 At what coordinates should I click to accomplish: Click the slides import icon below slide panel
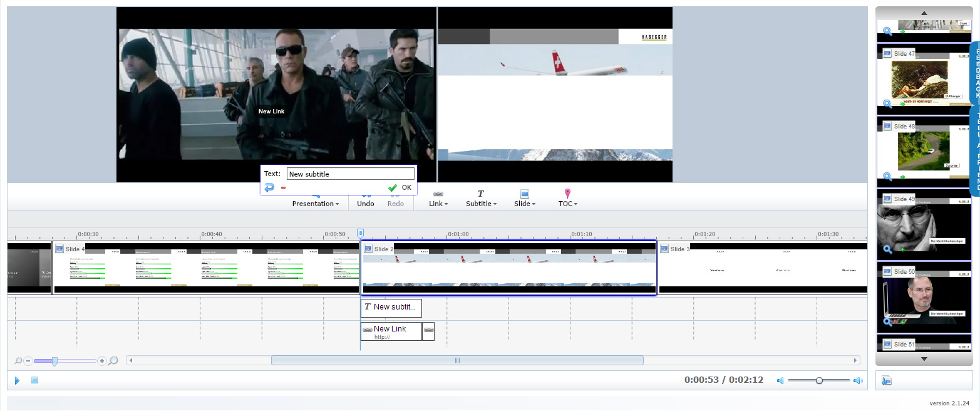[x=886, y=380]
